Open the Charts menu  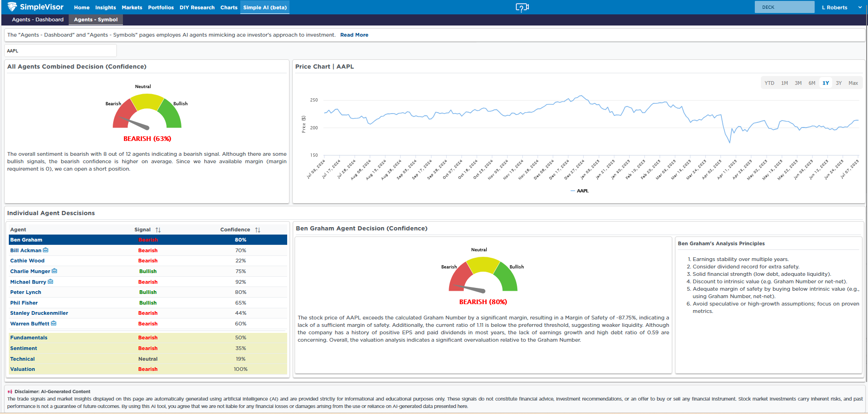[x=229, y=7]
